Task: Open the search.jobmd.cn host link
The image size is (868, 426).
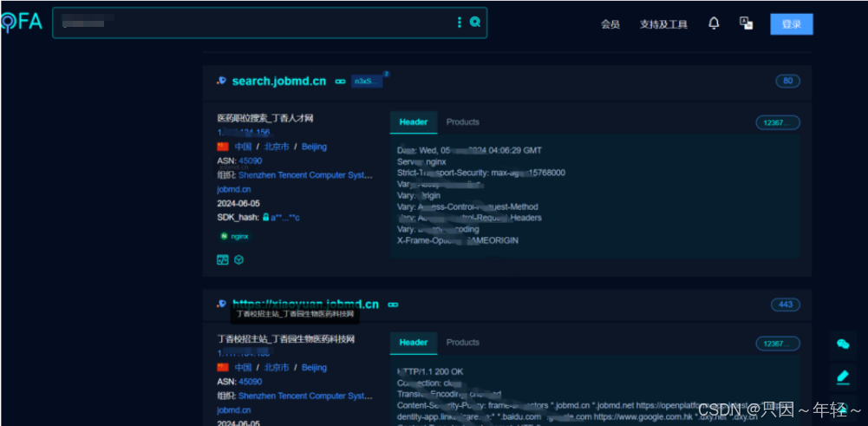Action: 279,82
